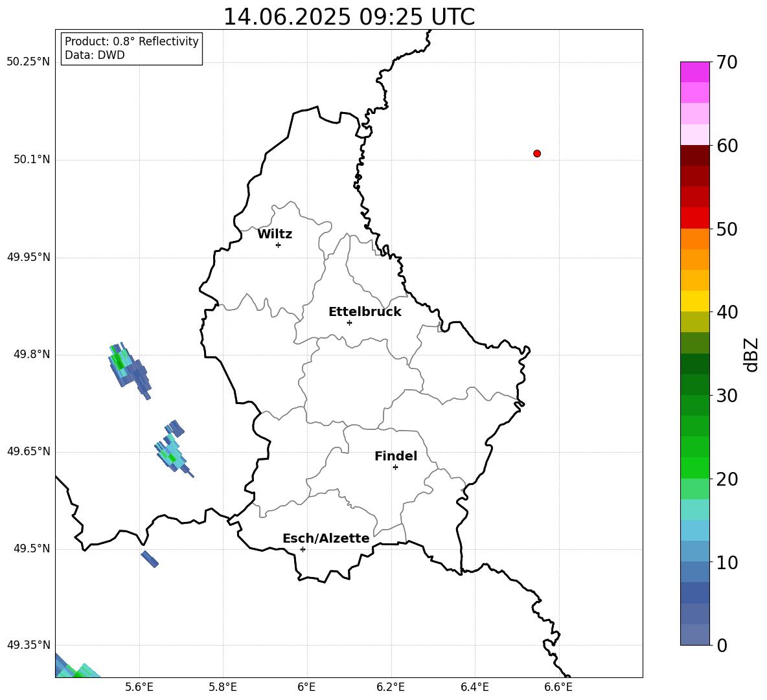Click the radar echo in bottom-left corner
Viewport: 767px width, 700px height.
click(x=77, y=666)
